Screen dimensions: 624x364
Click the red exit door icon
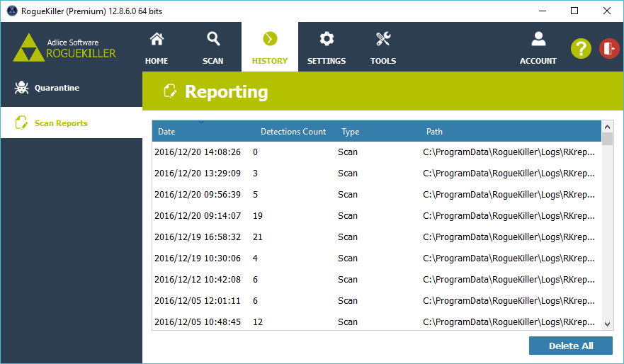[609, 48]
